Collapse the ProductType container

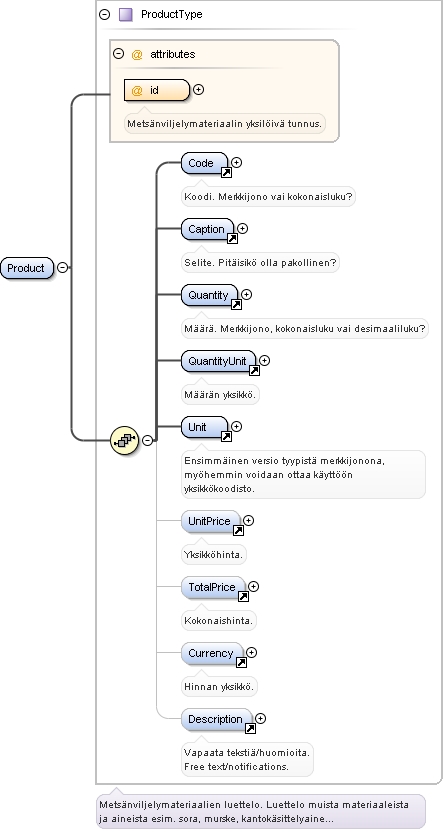pyautogui.click(x=105, y=14)
